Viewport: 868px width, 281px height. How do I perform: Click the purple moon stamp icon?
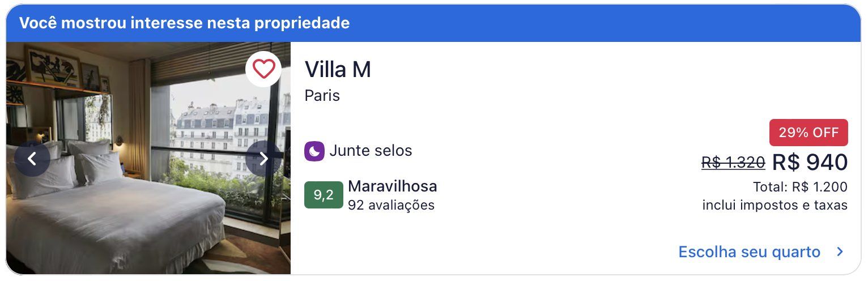tap(314, 151)
